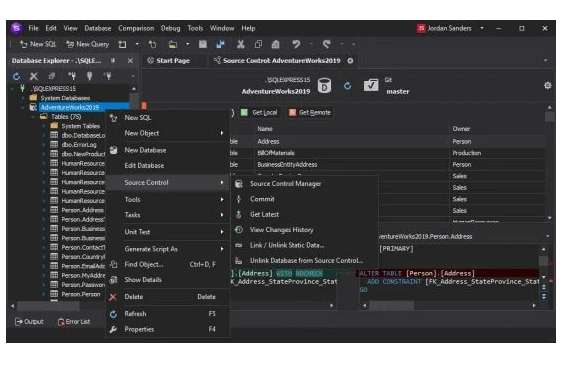Choose Refresh in context menu
562x365 pixels.
tap(168, 314)
